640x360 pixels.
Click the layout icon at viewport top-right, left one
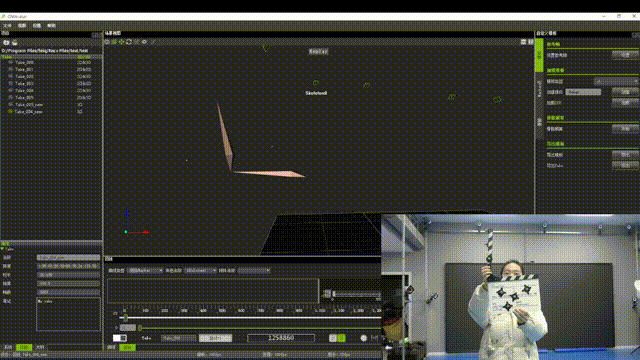[x=523, y=42]
